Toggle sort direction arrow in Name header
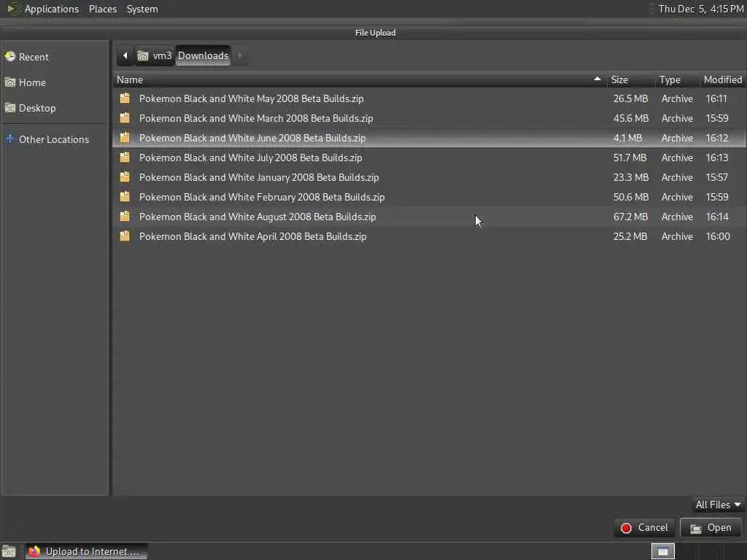The image size is (747, 560). click(x=597, y=79)
